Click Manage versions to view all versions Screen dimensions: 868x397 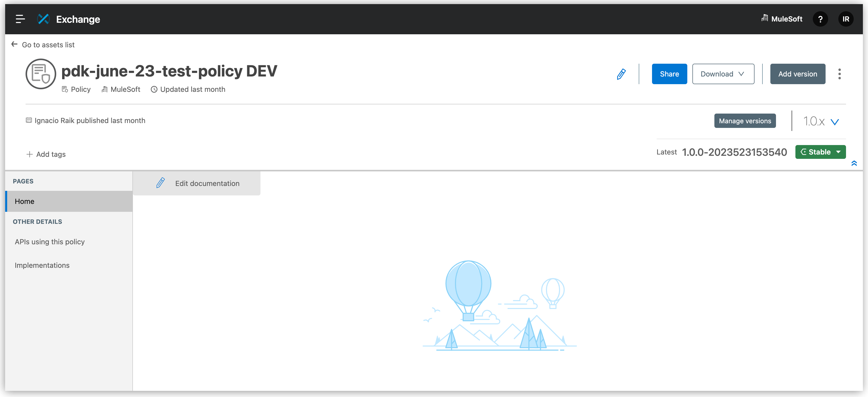745,121
